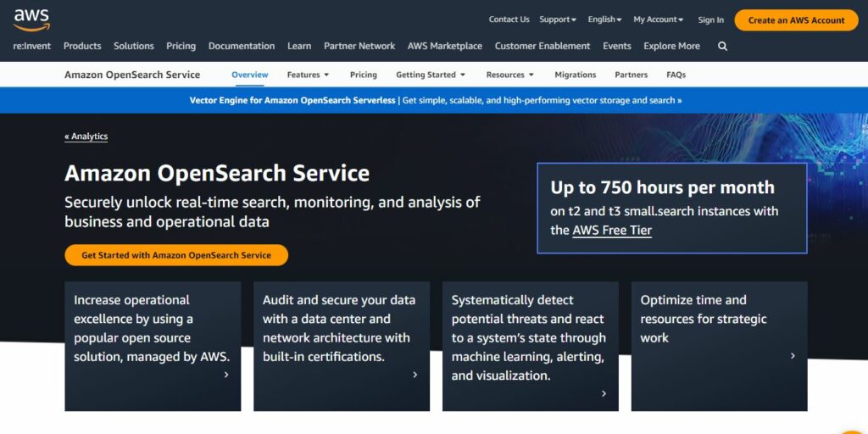The width and height of the screenshot is (868, 434).
Task: Open the FAQs tab
Action: [676, 75]
